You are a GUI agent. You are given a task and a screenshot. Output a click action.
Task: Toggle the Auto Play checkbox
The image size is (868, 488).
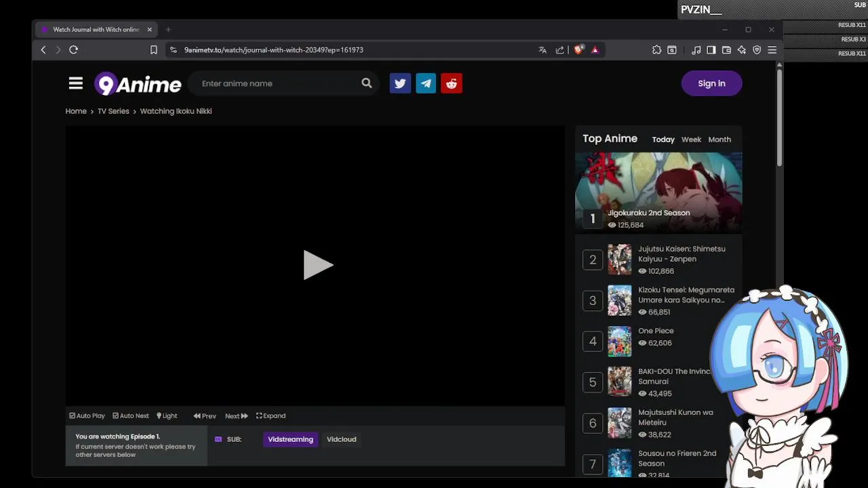[87, 416]
